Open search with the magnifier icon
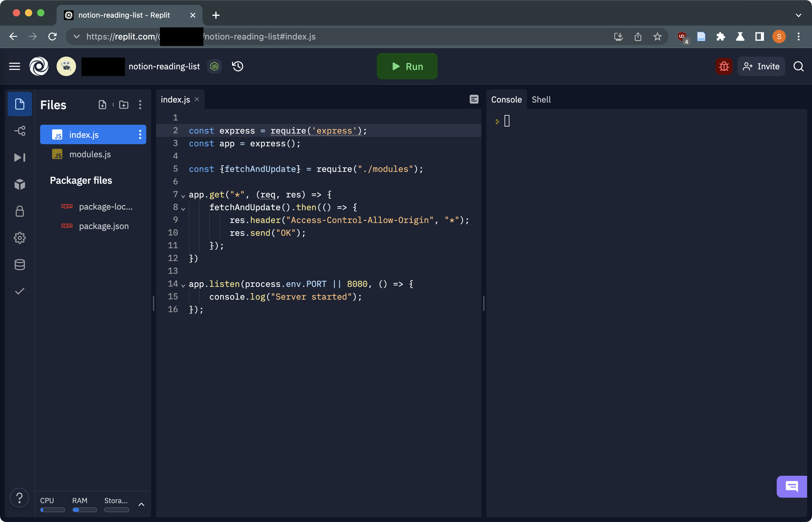The image size is (812, 522). (799, 66)
